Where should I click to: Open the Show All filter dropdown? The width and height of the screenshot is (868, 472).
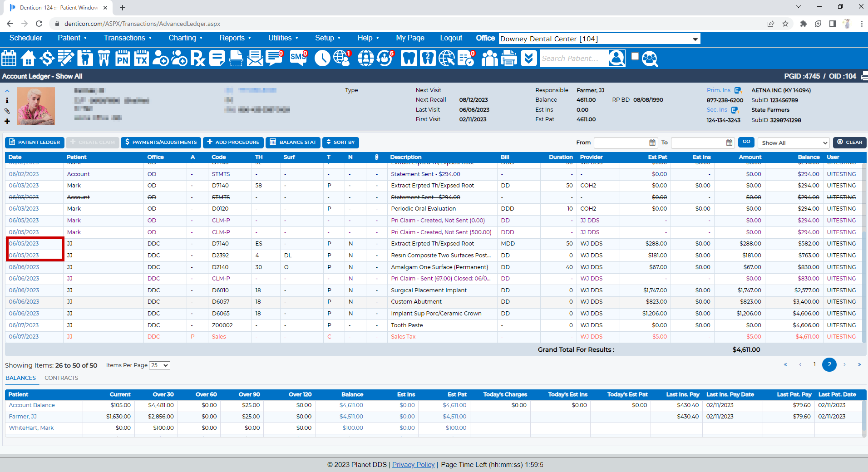click(x=794, y=143)
